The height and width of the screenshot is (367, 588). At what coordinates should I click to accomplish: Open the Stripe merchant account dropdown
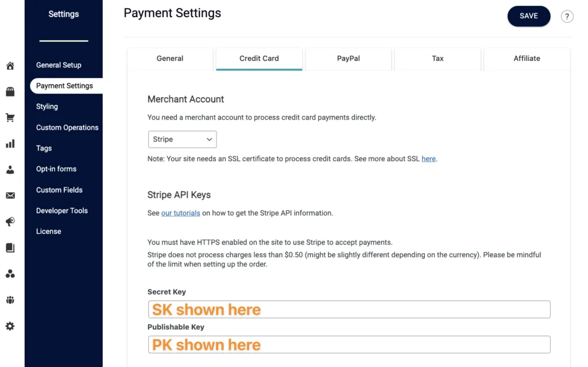click(182, 140)
